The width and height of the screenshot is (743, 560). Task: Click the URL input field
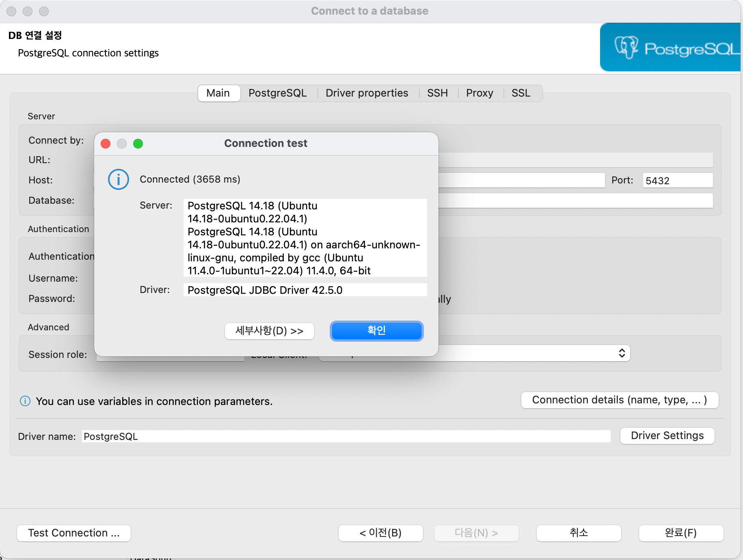click(576, 160)
